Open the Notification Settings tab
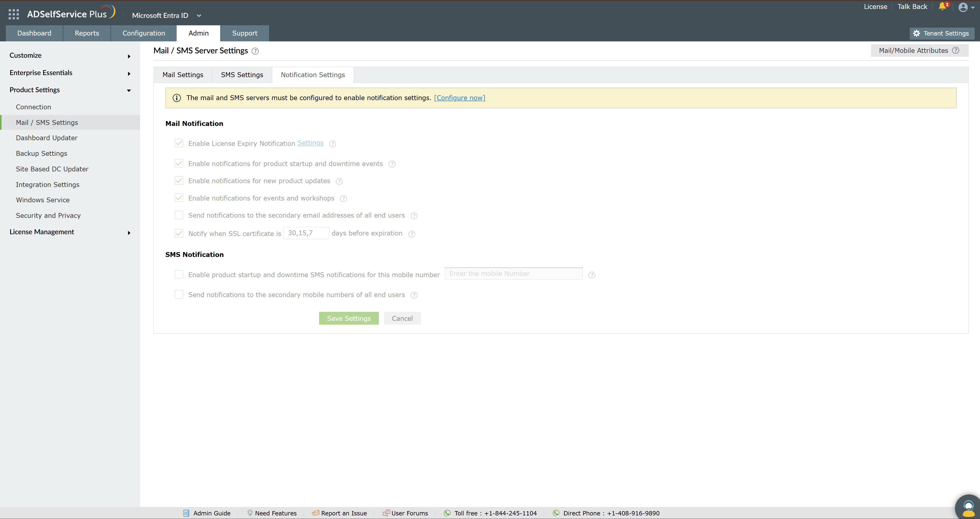980x519 pixels. click(x=313, y=75)
